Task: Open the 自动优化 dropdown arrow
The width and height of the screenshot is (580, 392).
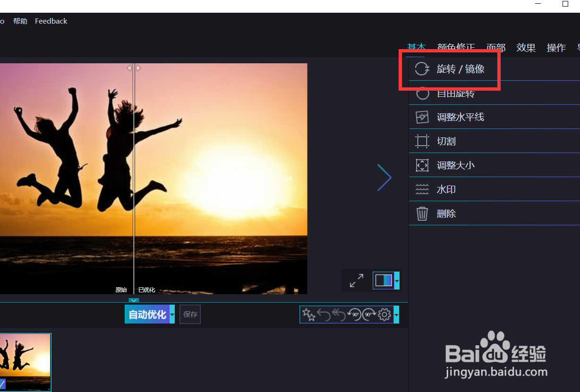Action: [172, 315]
